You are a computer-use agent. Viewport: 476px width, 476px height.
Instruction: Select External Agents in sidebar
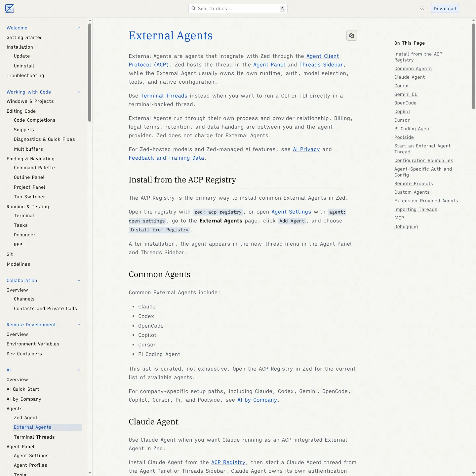point(47,427)
